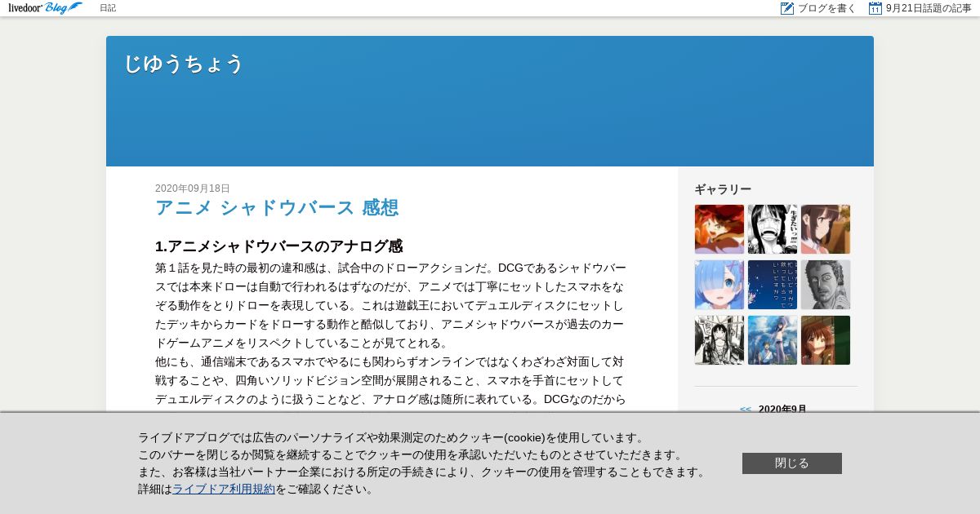The height and width of the screenshot is (514, 980).
Task: Open black-and-white manga girl gallery thumbnail
Action: [773, 229]
